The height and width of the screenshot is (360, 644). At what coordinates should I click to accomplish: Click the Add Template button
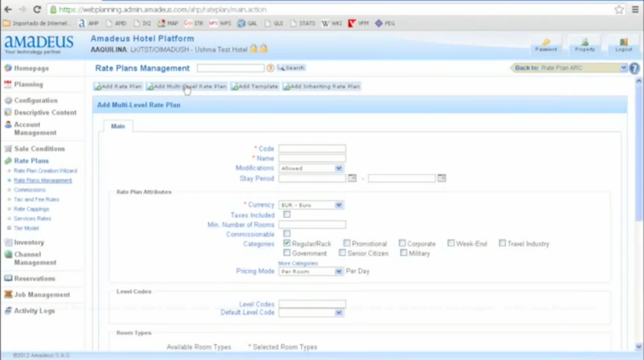[255, 86]
